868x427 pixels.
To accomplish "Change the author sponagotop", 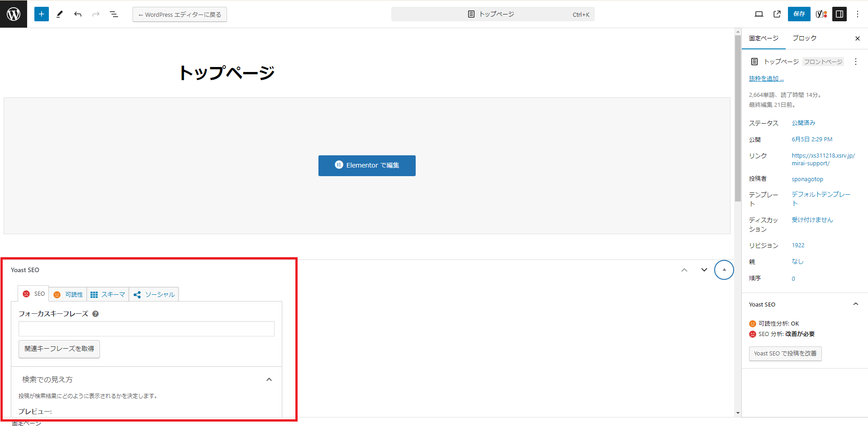I will point(807,179).
